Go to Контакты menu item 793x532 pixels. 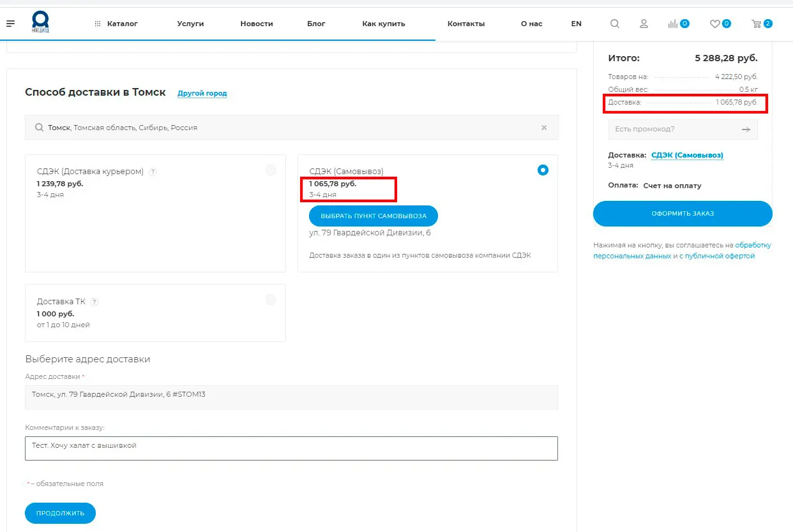[x=466, y=24]
